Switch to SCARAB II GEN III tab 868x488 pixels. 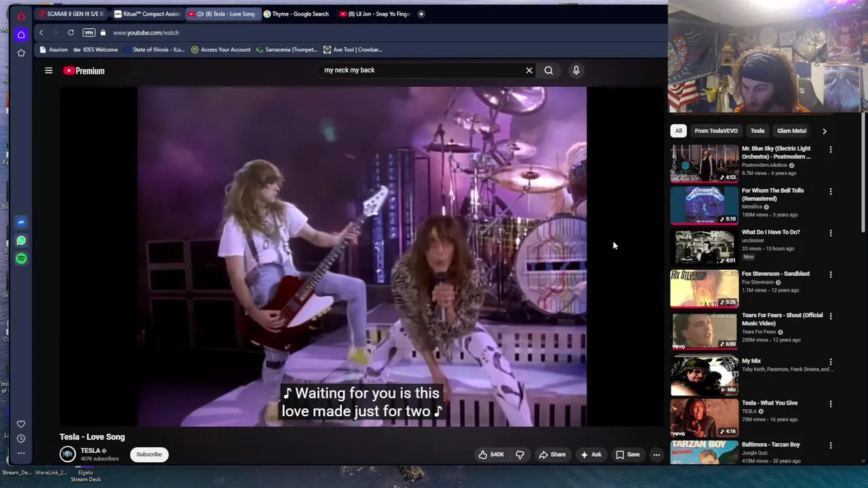(x=72, y=14)
